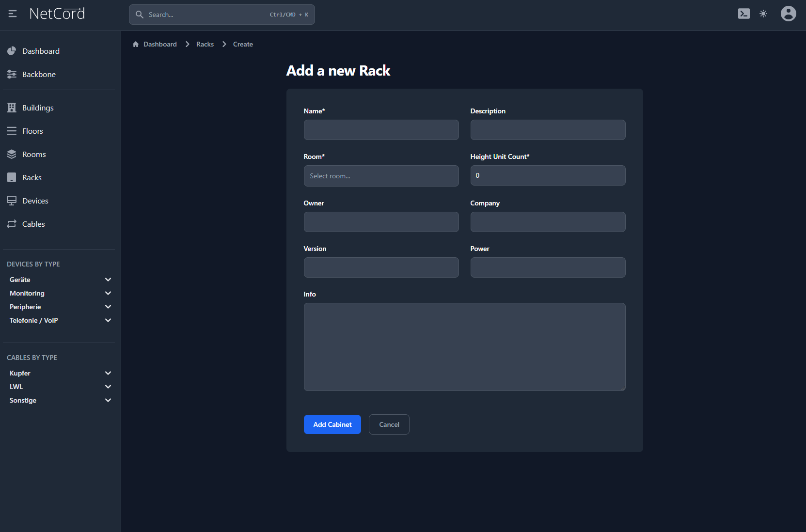Open the user profile avatar
Viewport: 806px width, 532px height.
788,14
